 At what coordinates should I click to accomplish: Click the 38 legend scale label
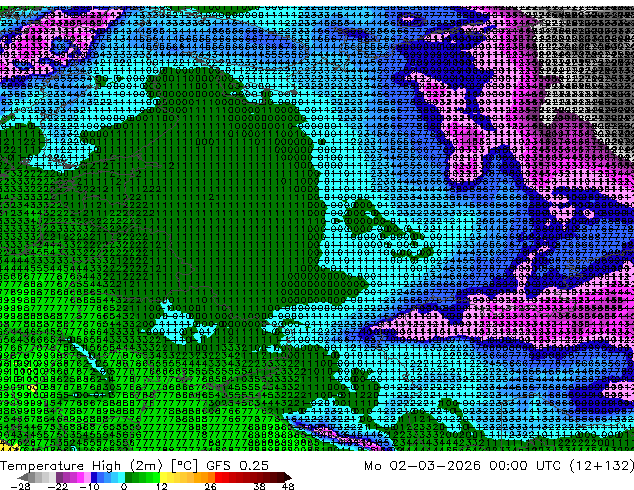[x=260, y=486]
